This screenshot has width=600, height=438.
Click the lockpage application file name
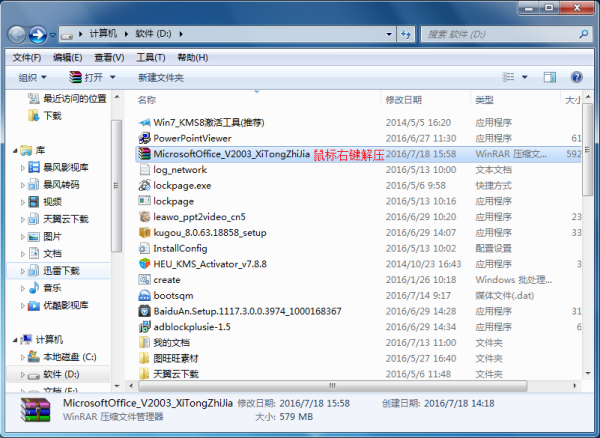[174, 201]
